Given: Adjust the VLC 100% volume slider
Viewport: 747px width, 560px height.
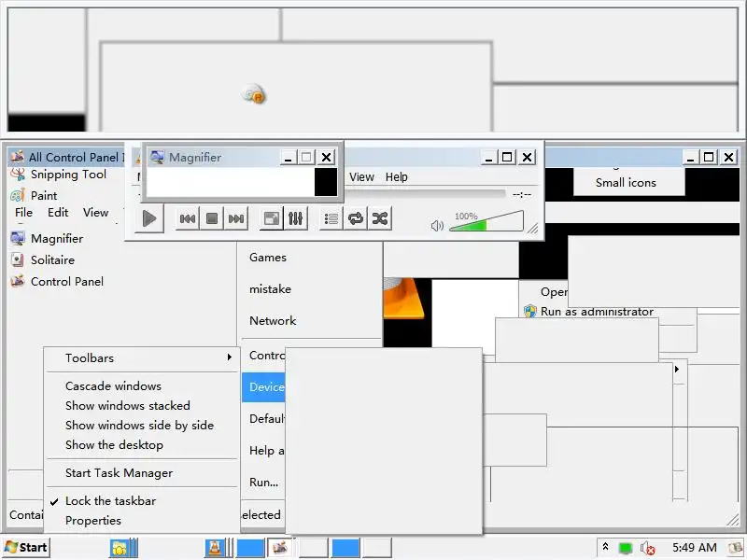Looking at the screenshot, I should (x=486, y=221).
